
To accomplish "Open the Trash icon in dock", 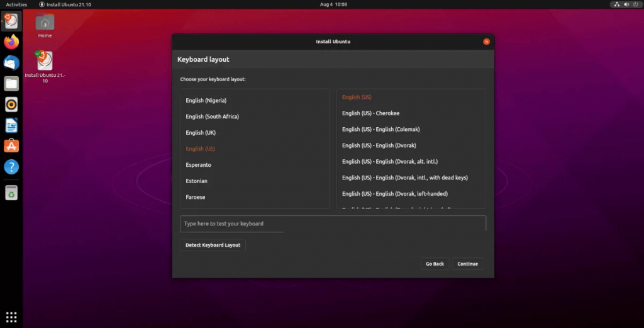I will [x=11, y=193].
